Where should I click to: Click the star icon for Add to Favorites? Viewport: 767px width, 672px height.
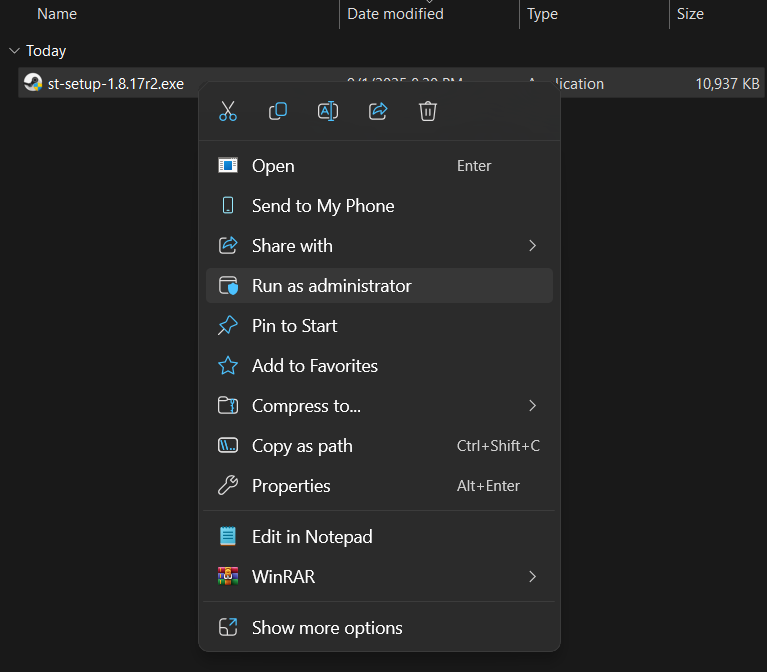tap(228, 365)
